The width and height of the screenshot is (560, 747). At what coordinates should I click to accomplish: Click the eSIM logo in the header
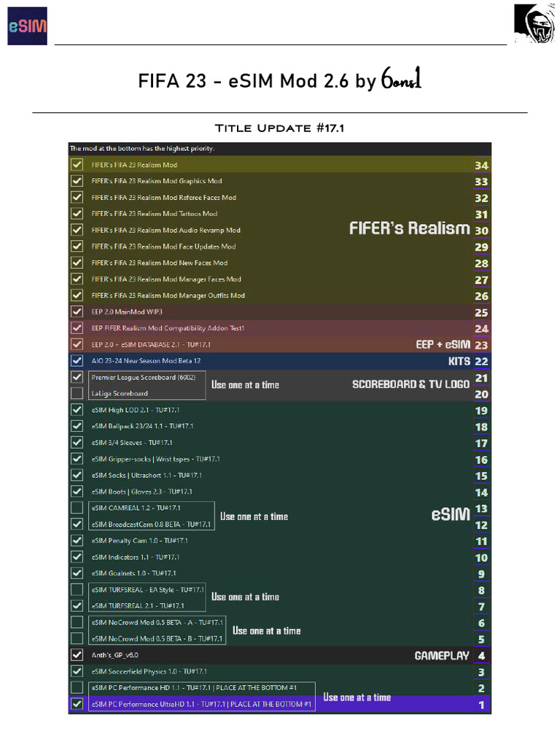click(x=27, y=26)
